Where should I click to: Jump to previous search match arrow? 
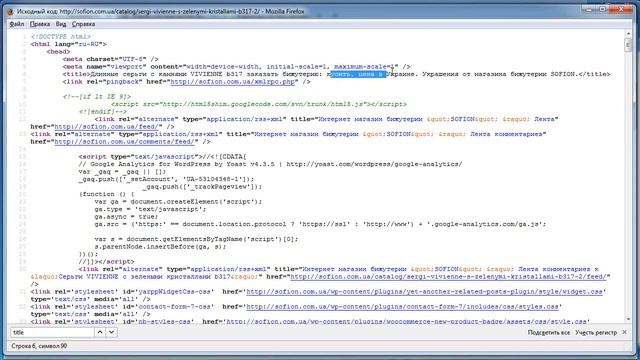pos(100,332)
